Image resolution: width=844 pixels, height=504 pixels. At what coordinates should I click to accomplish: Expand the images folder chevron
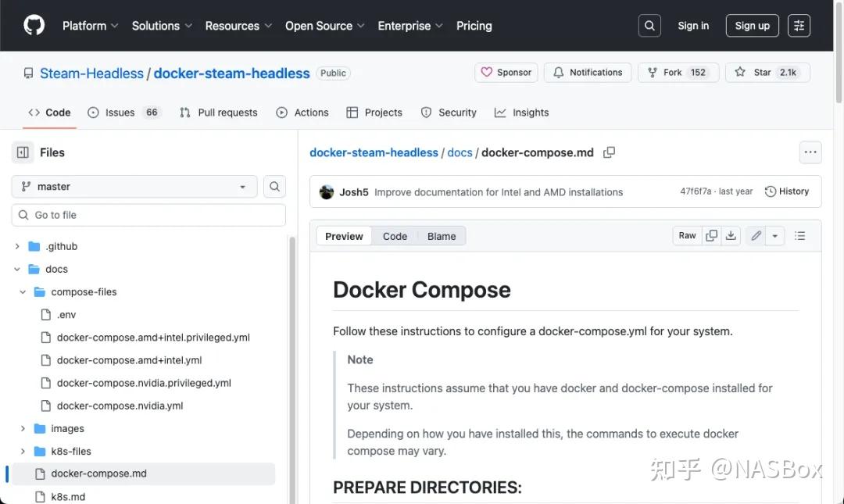[23, 429]
